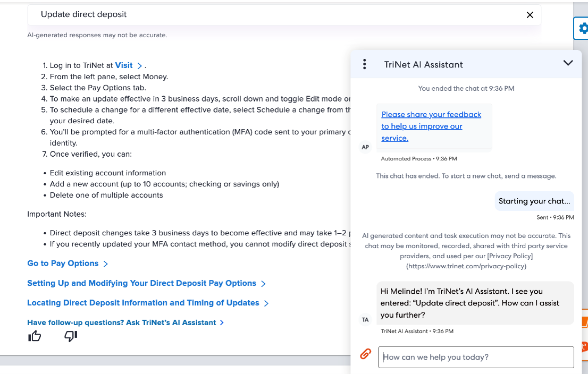Click the AP automated process avatar
The image size is (588, 374).
[365, 147]
